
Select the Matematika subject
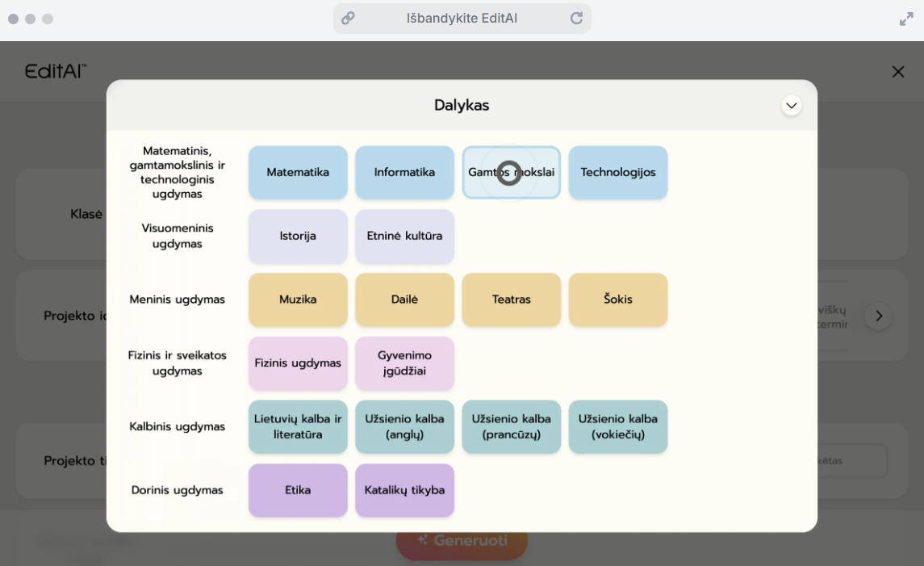click(298, 173)
